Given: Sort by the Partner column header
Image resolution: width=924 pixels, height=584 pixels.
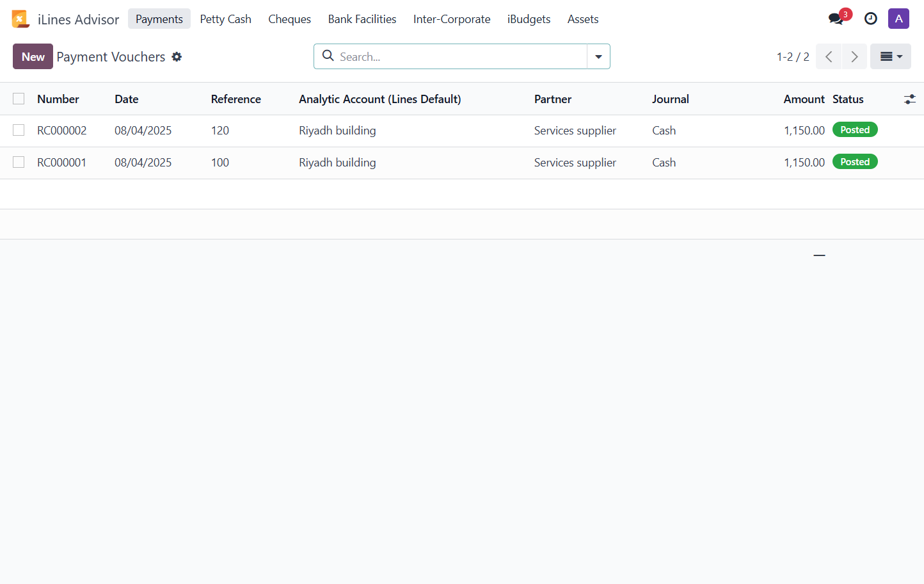Looking at the screenshot, I should click(x=553, y=99).
